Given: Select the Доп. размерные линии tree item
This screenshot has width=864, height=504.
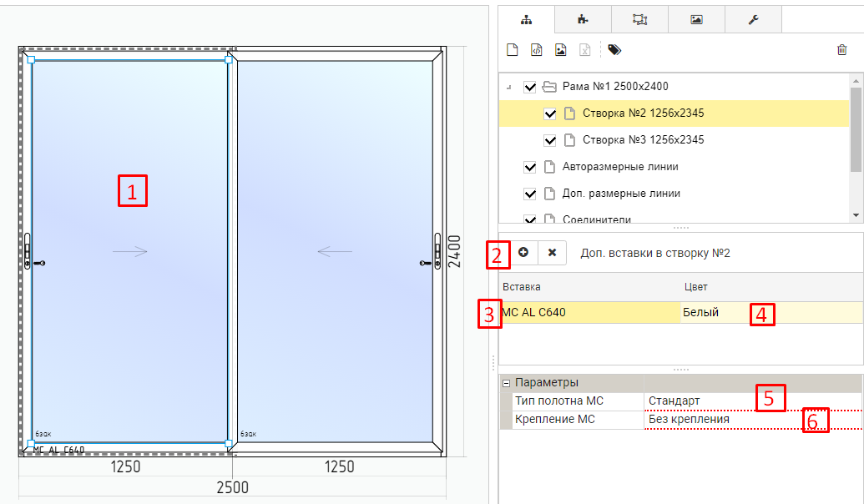Looking at the screenshot, I should pos(621,194).
